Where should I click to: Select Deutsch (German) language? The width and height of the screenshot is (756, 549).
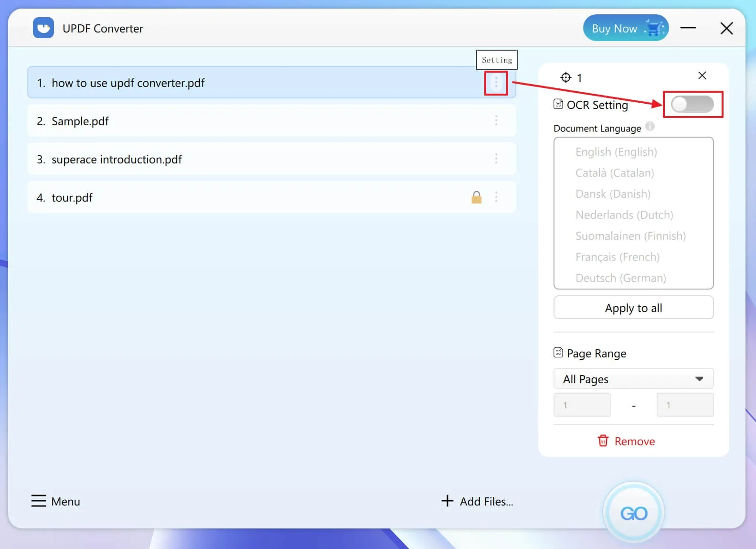620,278
